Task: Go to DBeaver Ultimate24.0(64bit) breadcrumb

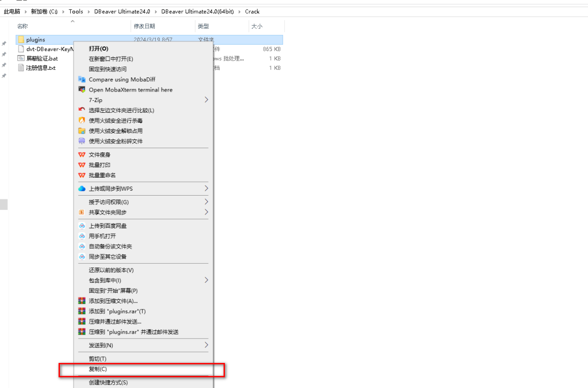Action: [197, 11]
